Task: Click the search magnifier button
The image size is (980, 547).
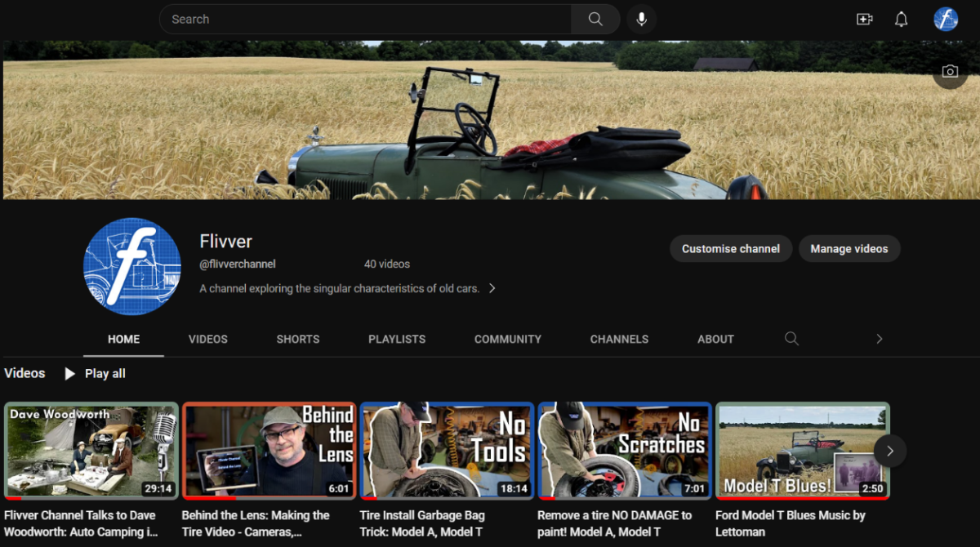Action: coord(595,19)
